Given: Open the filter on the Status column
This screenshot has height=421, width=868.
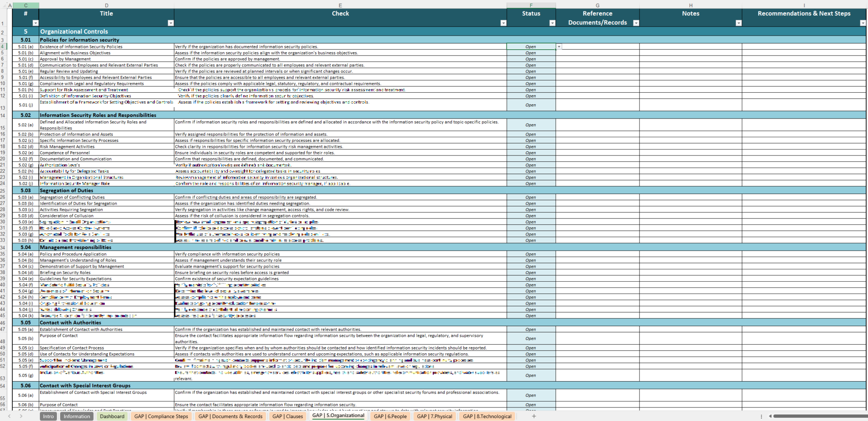Looking at the screenshot, I should click(x=552, y=22).
